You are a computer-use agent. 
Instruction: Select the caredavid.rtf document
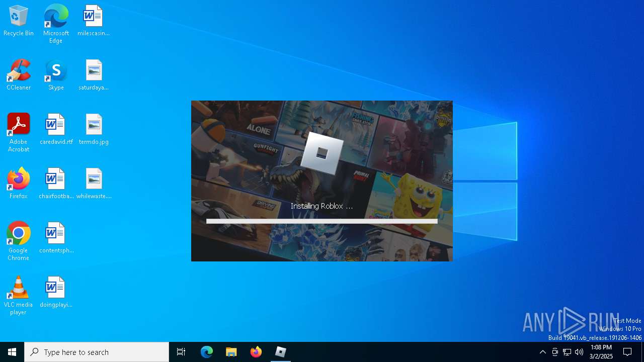coord(56,129)
